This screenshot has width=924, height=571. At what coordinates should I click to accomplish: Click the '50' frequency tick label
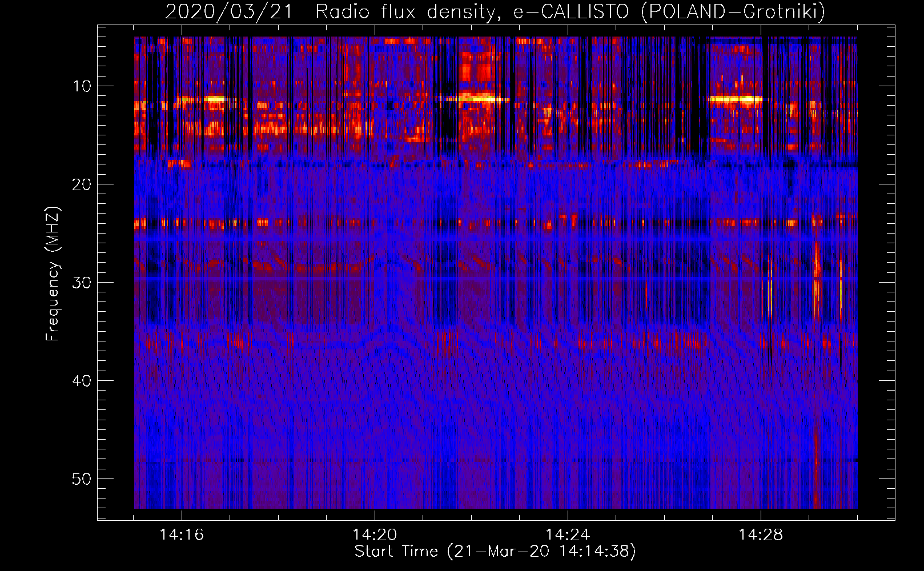[x=82, y=479]
